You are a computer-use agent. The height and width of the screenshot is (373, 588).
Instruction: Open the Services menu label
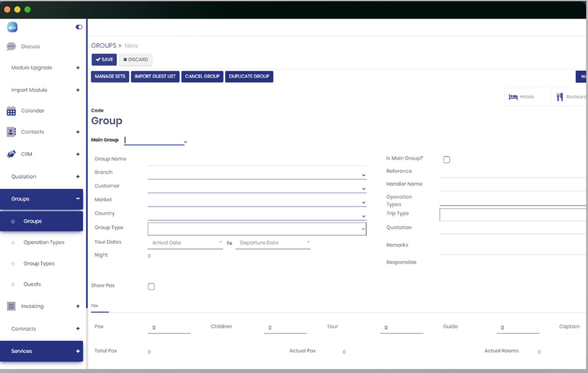(x=21, y=351)
